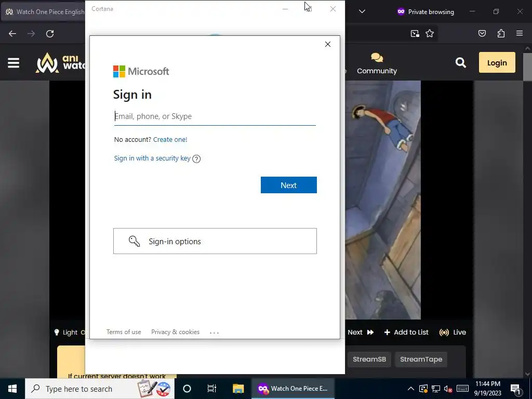Minimize the Cortana window

point(285,9)
